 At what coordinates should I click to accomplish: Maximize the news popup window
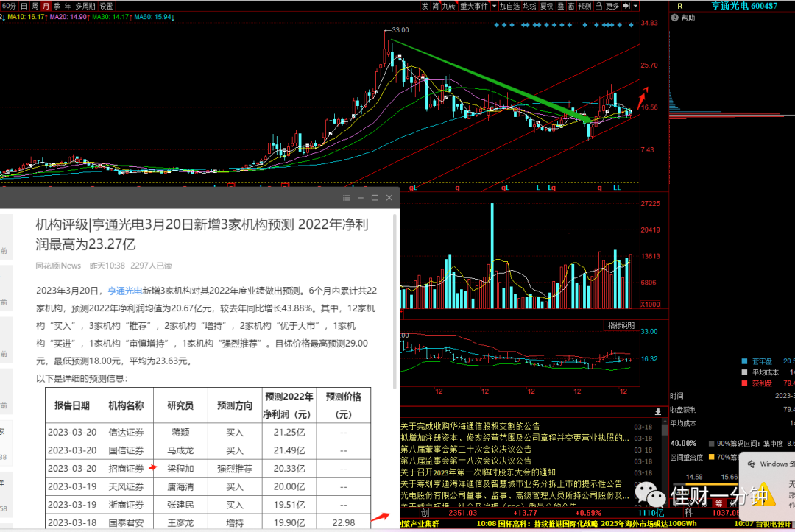(375, 198)
